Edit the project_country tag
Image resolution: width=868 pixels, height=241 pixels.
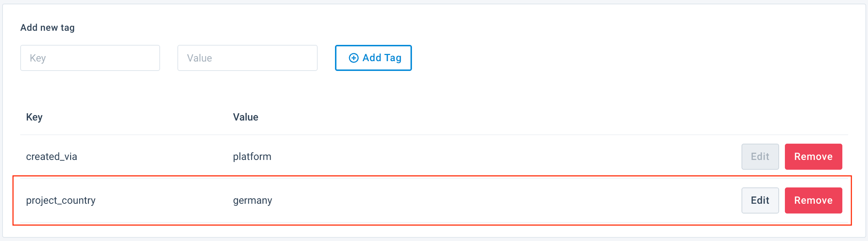(x=760, y=200)
